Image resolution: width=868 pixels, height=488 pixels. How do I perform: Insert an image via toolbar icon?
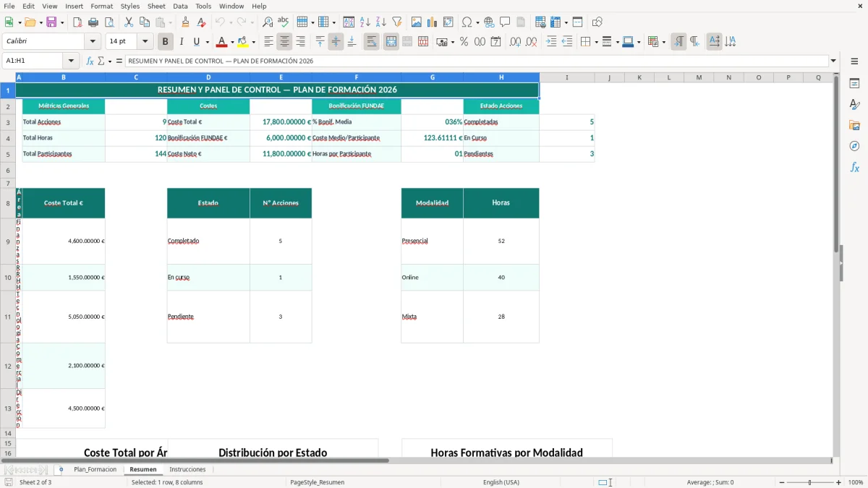pyautogui.click(x=417, y=22)
